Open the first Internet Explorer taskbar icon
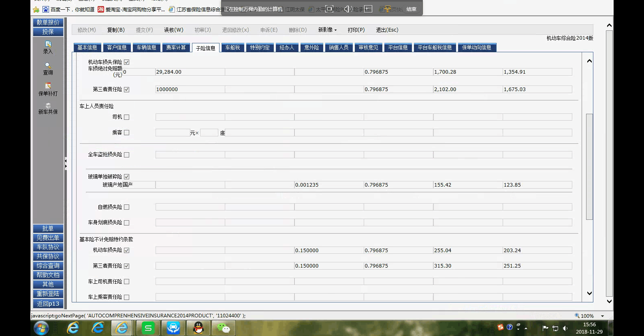Screen dimensions: 644x336 click(73, 328)
